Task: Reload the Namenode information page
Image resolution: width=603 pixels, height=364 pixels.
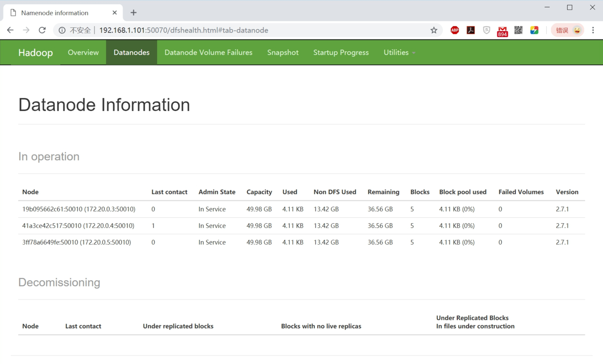Action: pos(42,30)
